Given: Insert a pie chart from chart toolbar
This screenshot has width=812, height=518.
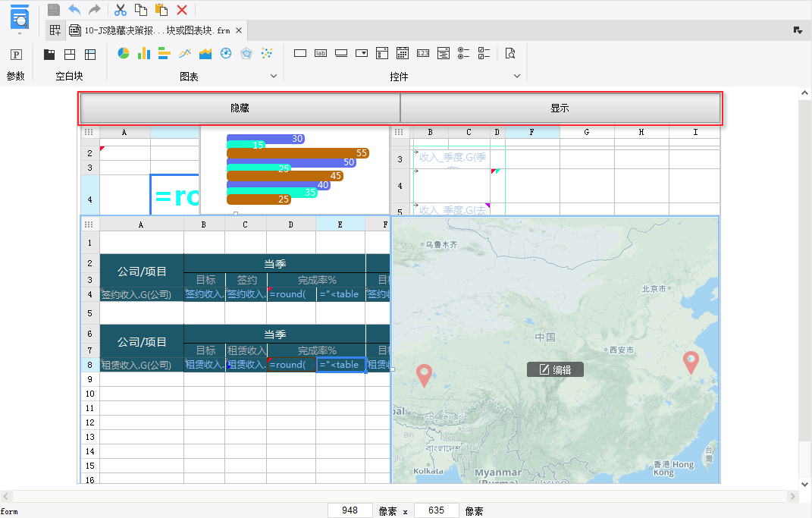Looking at the screenshot, I should click(123, 53).
